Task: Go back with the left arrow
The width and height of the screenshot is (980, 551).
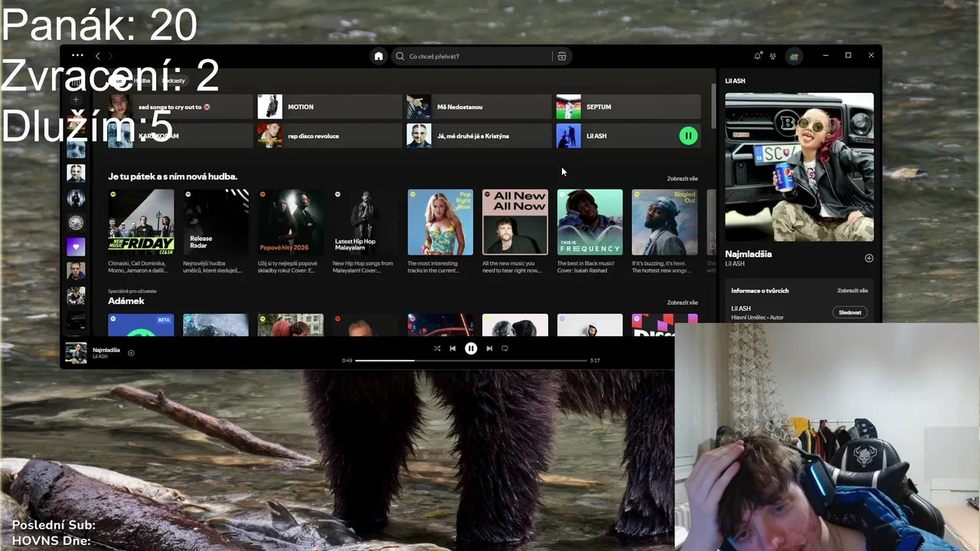Action: coord(97,56)
